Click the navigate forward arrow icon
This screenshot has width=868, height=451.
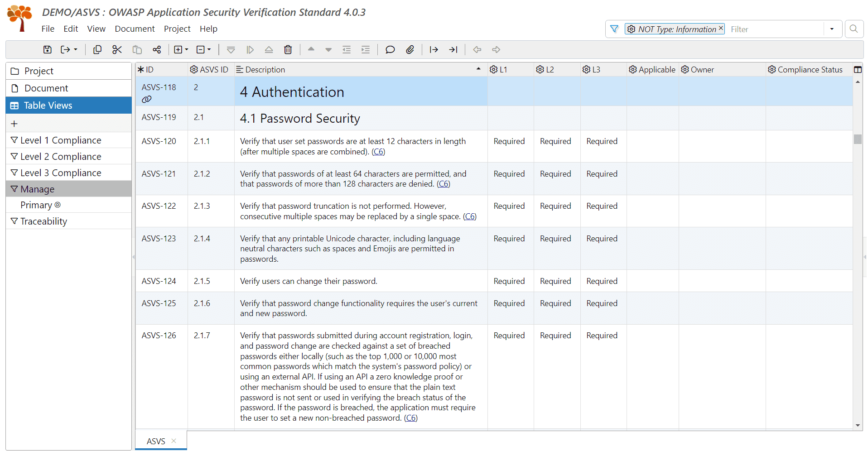[x=496, y=50]
